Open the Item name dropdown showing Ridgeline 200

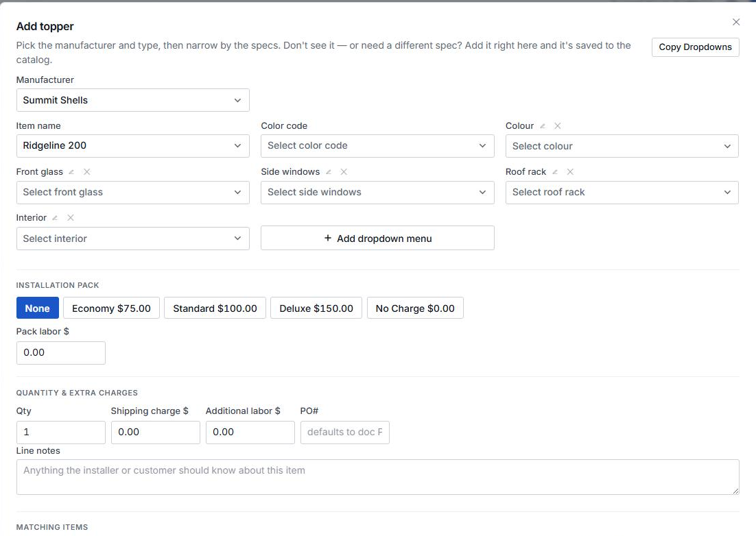[x=133, y=146]
